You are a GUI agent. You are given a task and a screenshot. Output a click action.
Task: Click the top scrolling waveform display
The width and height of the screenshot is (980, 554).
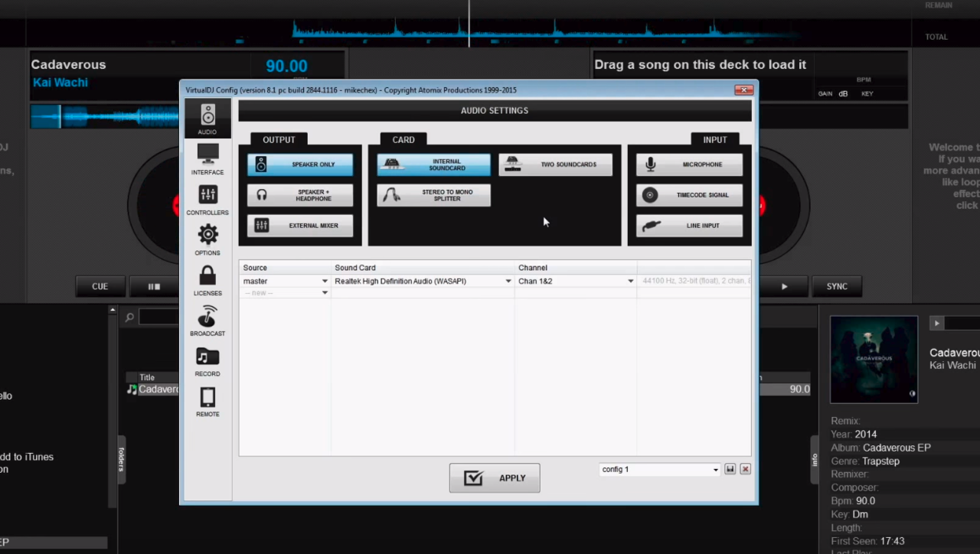tap(469, 32)
